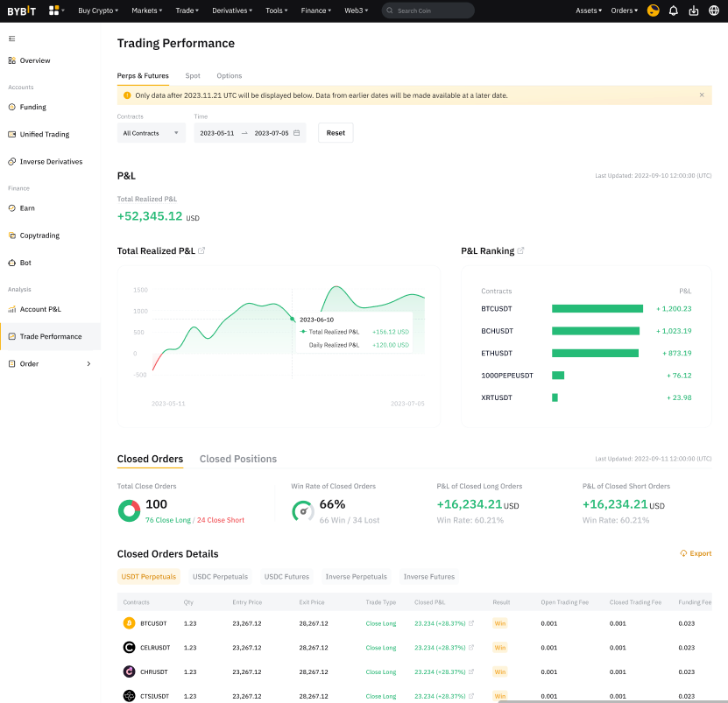728x703 pixels.
Task: Share the Total Realized P&L chart
Action: tap(202, 251)
